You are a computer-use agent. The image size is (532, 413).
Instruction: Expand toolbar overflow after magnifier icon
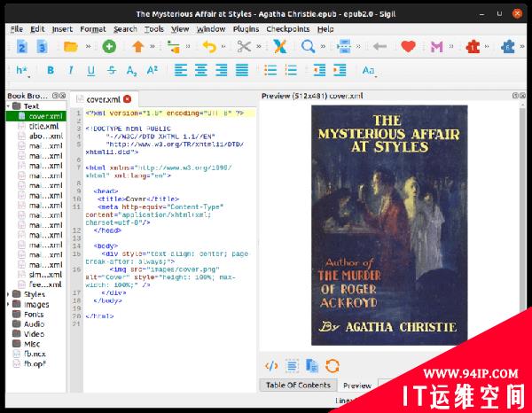pos(323,46)
